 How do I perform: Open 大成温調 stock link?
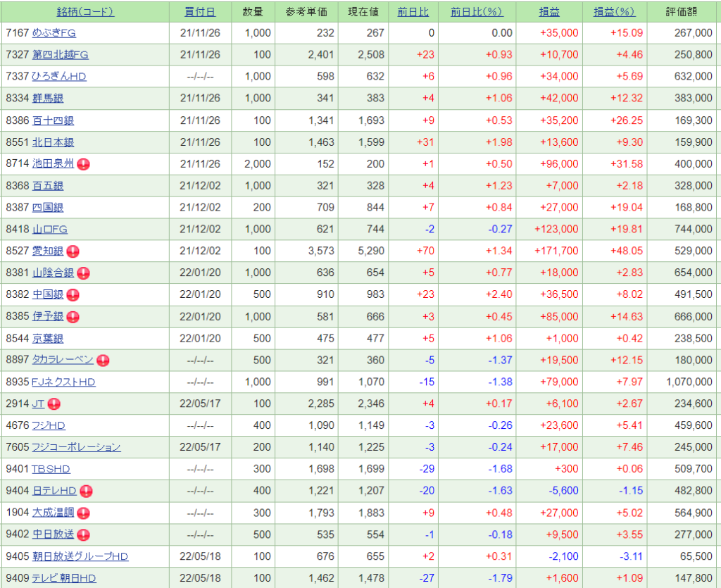pyautogui.click(x=54, y=512)
